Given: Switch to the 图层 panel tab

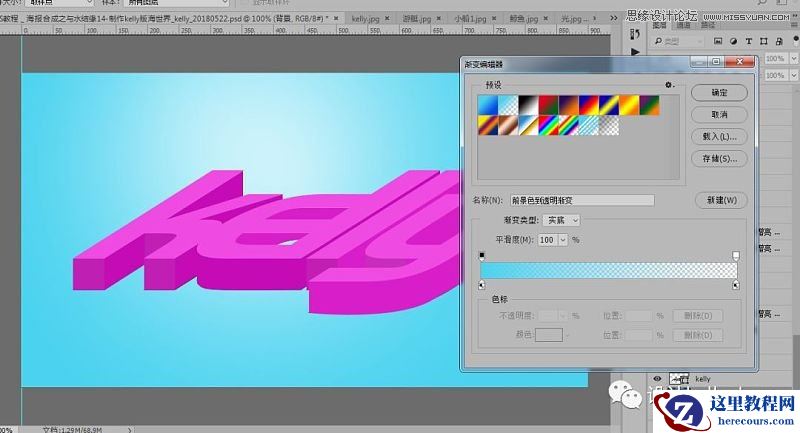Looking at the screenshot, I should tap(660, 25).
